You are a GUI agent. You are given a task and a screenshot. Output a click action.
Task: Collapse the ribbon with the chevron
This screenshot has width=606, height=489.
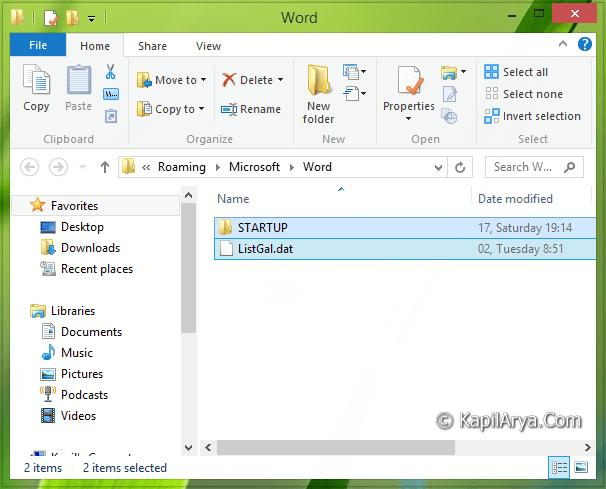563,44
